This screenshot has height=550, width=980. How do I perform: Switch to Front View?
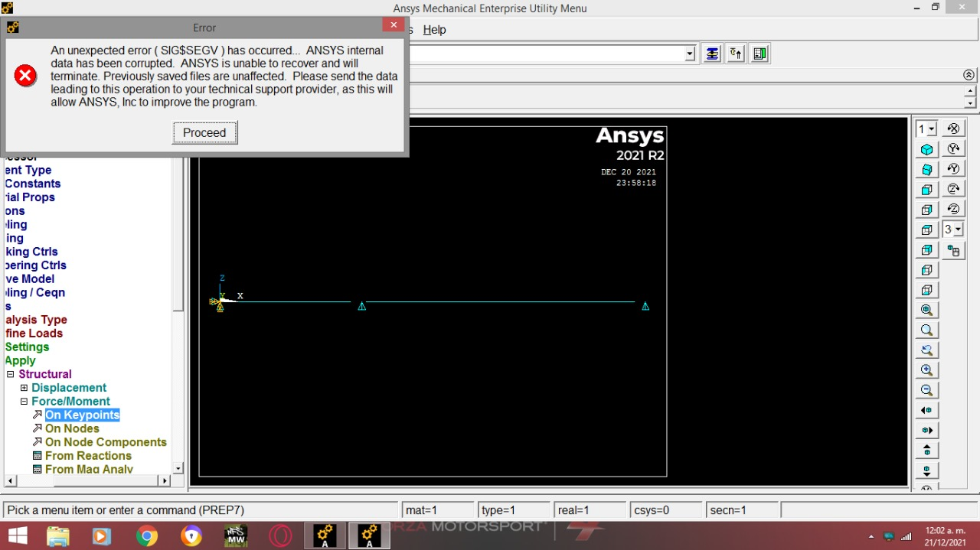point(926,190)
